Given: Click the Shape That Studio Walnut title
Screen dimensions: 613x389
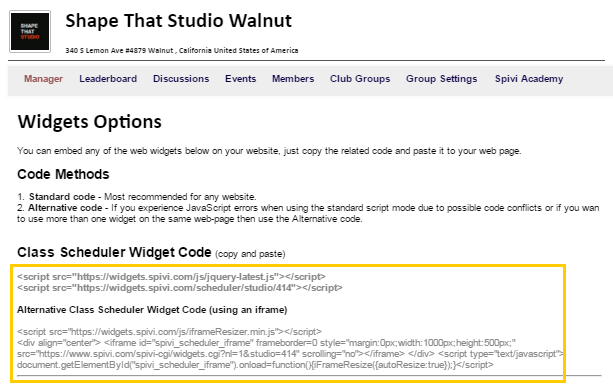Looking at the screenshot, I should (x=179, y=21).
